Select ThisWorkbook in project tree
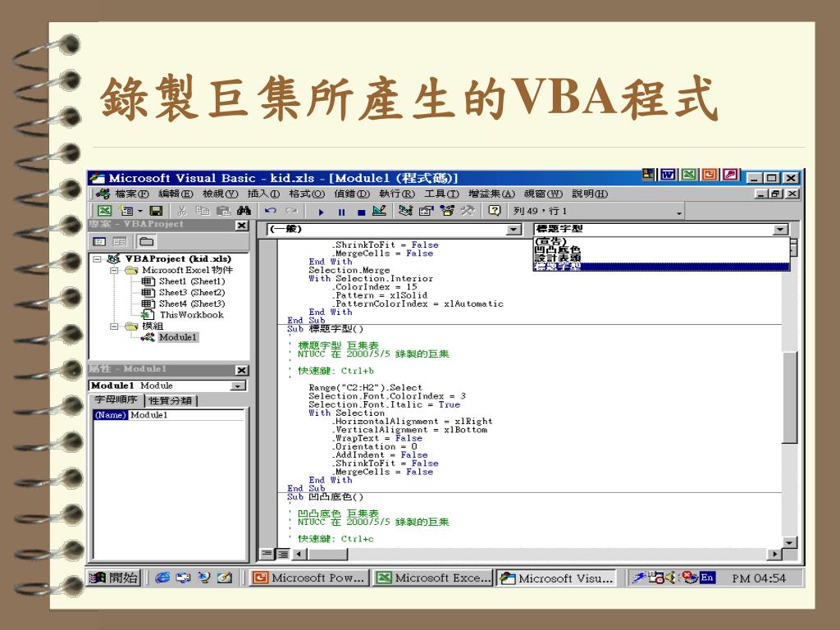The width and height of the screenshot is (840, 630). tap(191, 315)
